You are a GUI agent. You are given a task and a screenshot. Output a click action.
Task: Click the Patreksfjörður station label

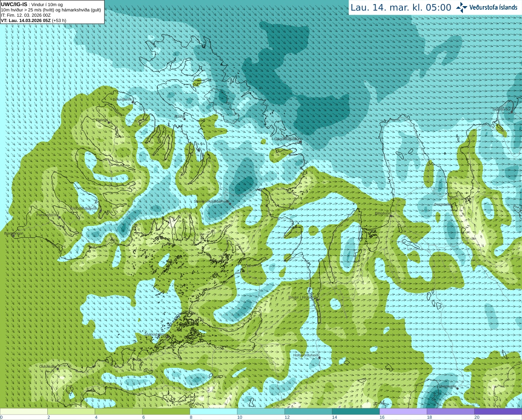click(47, 215)
